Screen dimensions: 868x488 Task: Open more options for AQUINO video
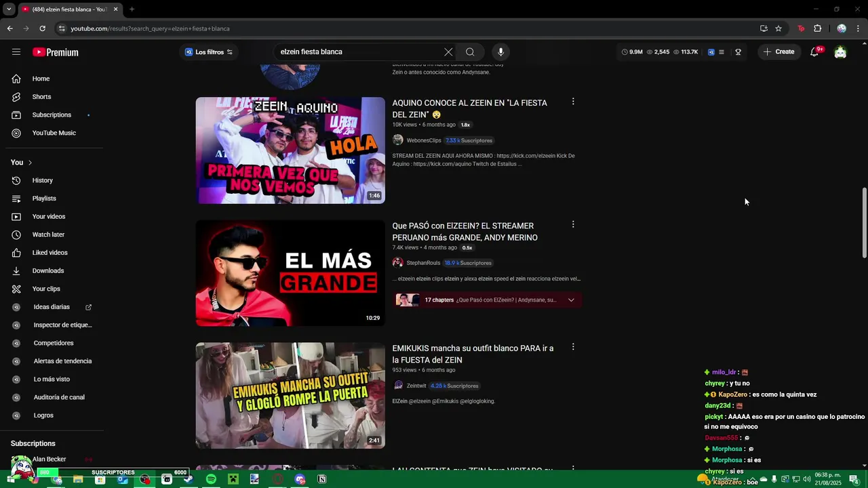tap(573, 102)
